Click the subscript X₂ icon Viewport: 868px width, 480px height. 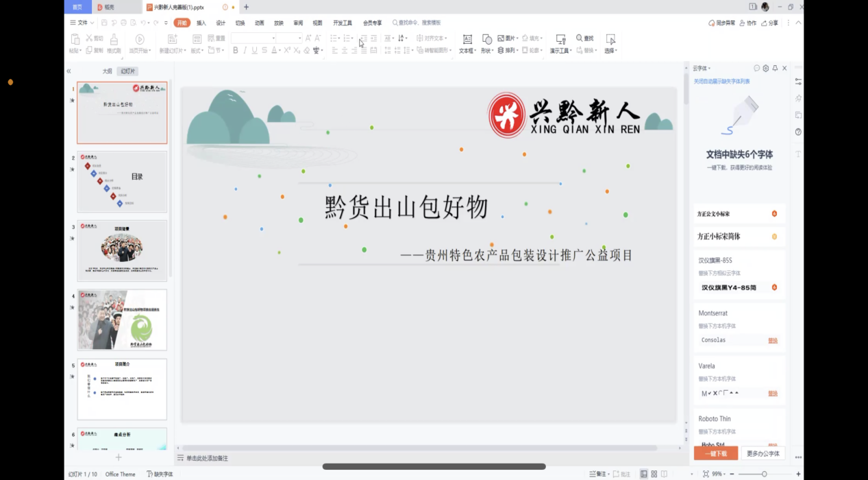[x=297, y=50]
